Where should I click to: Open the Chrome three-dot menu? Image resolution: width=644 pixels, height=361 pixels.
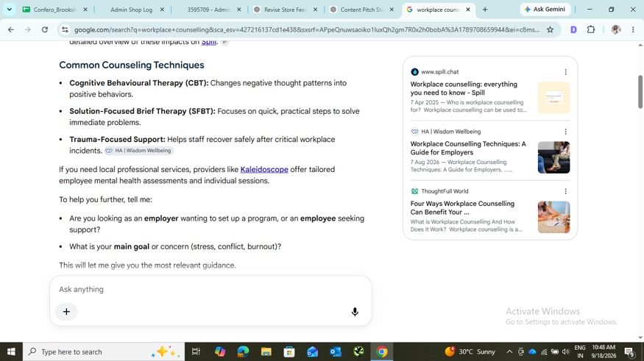click(633, 29)
